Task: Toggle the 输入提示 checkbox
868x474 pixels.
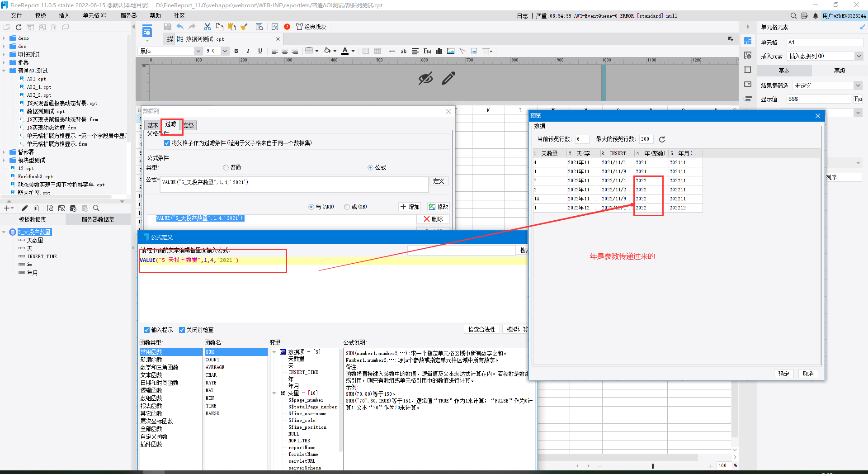Action: tap(146, 330)
